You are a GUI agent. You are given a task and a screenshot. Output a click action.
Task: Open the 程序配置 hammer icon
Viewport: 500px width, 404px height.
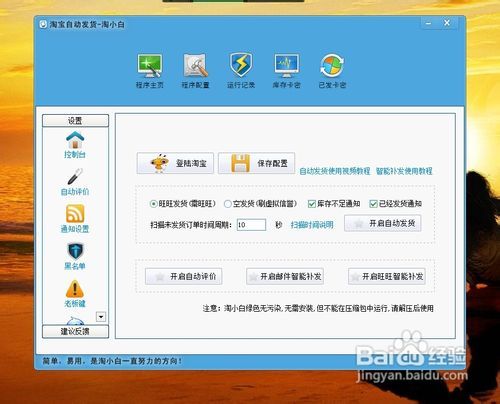tap(195, 71)
